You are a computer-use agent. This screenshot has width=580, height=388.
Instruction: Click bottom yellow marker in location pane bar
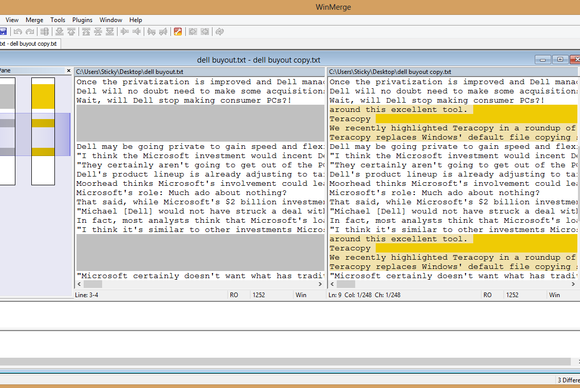[43, 152]
